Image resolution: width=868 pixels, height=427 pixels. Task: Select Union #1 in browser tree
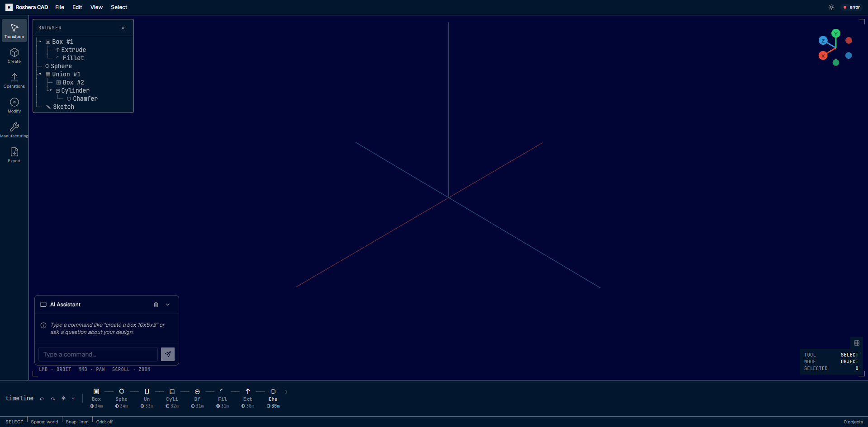[x=66, y=74]
